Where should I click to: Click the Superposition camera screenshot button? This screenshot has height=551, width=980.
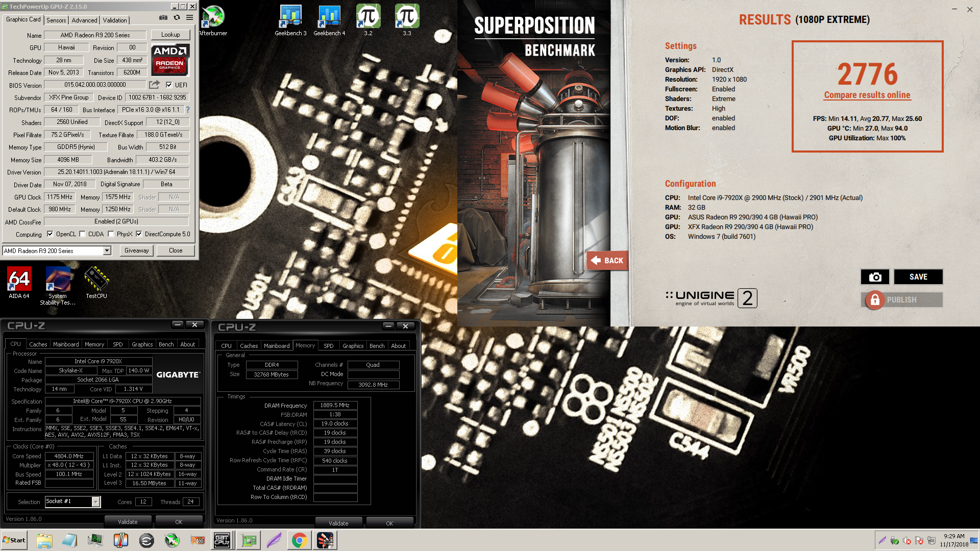click(x=875, y=277)
